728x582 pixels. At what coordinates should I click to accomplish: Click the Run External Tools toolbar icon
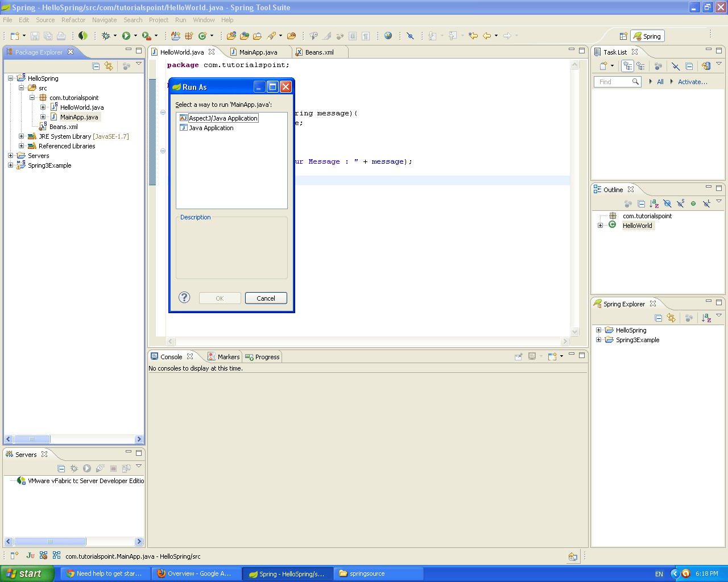coord(147,36)
